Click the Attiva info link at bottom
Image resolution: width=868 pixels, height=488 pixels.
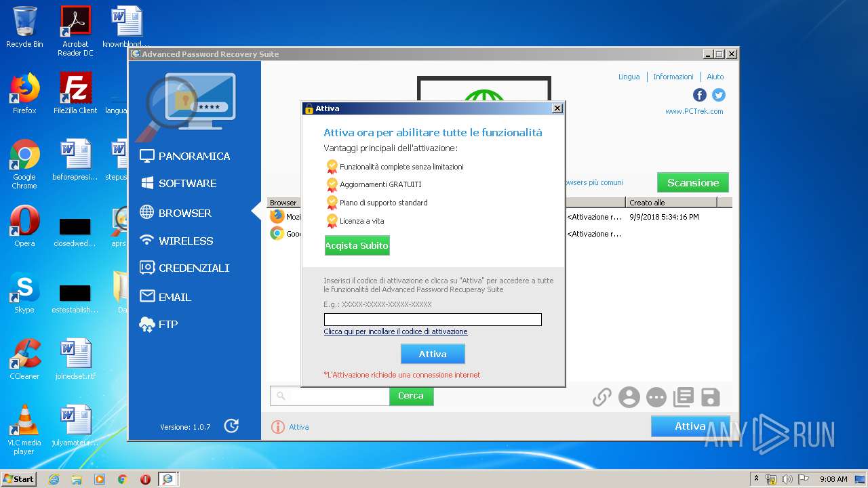pyautogui.click(x=290, y=427)
